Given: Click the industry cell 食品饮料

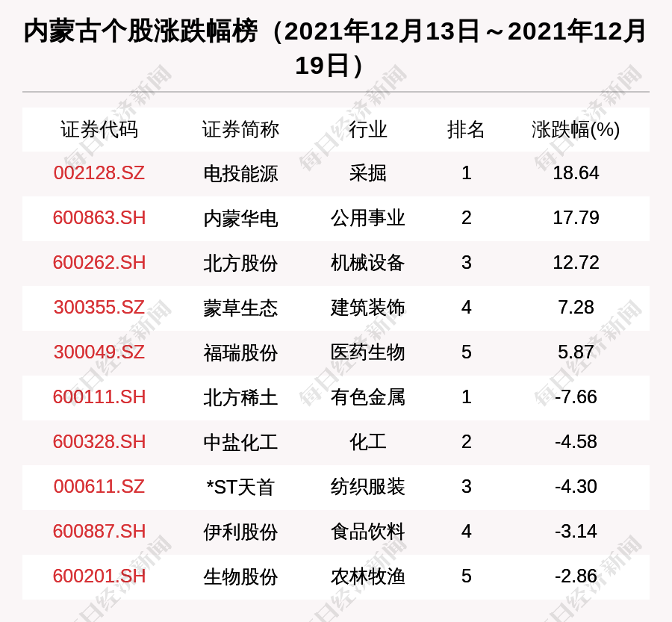Looking at the screenshot, I should click(367, 532).
